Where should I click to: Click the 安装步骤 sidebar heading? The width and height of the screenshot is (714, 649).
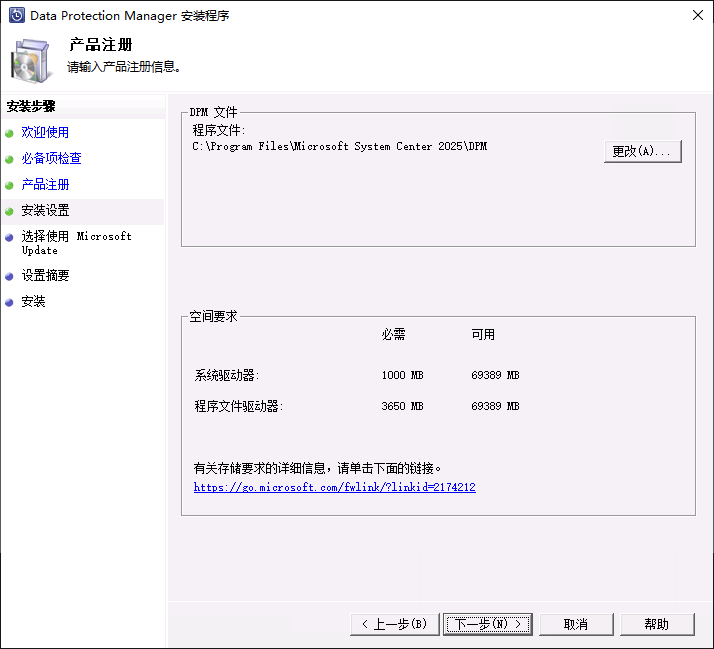(31, 107)
